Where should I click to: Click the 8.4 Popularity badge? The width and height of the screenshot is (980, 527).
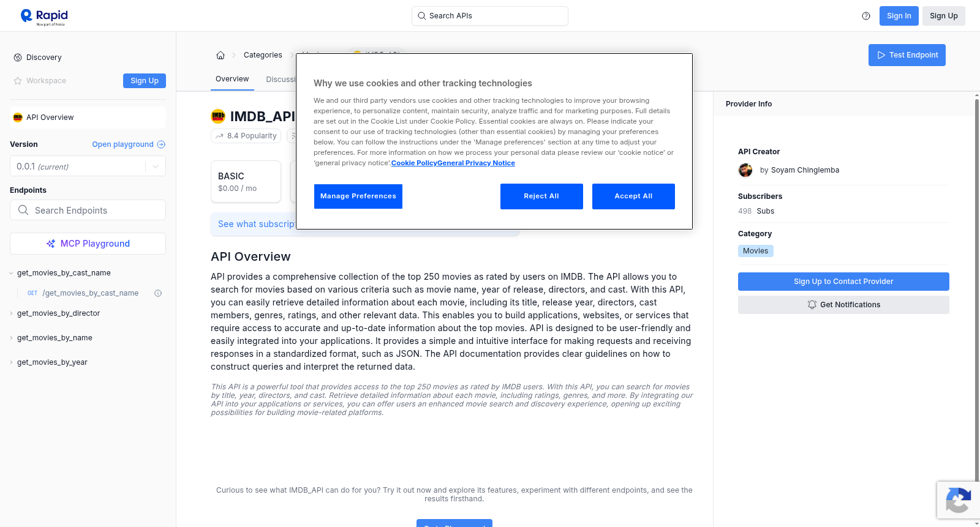click(246, 136)
